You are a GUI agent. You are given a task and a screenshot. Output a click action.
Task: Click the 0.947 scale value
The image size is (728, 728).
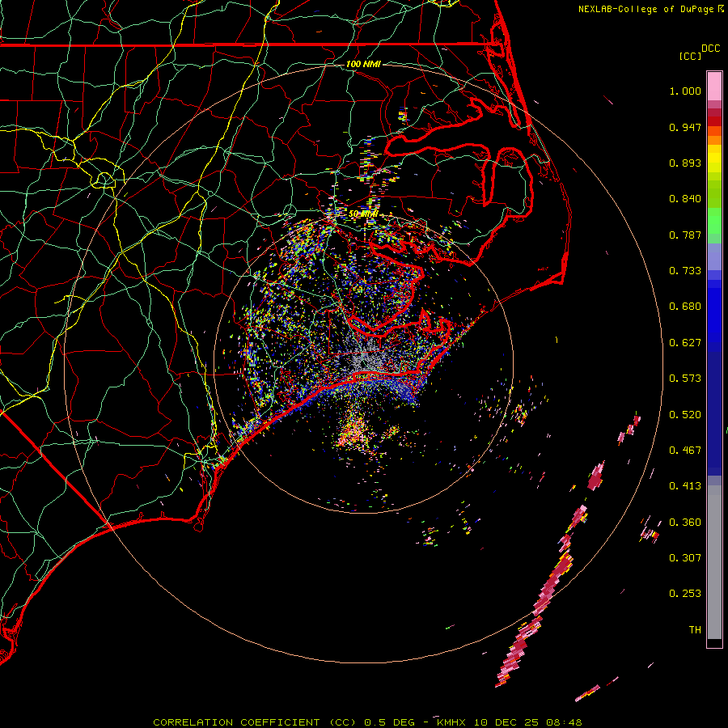coord(685,127)
